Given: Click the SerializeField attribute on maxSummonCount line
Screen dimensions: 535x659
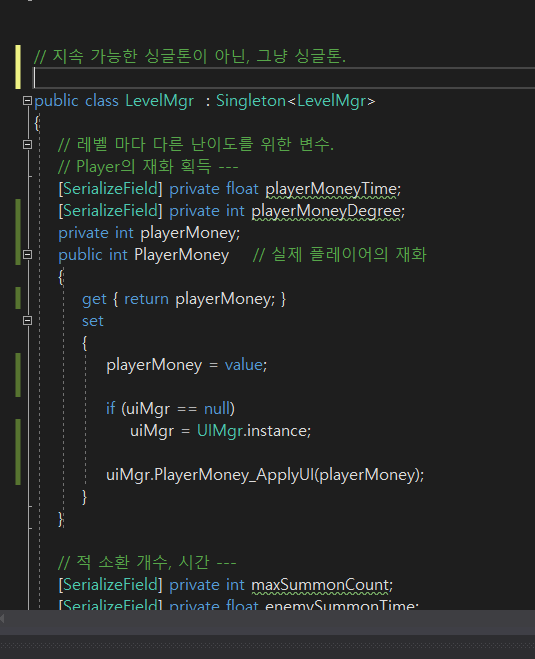Looking at the screenshot, I should (x=111, y=585).
